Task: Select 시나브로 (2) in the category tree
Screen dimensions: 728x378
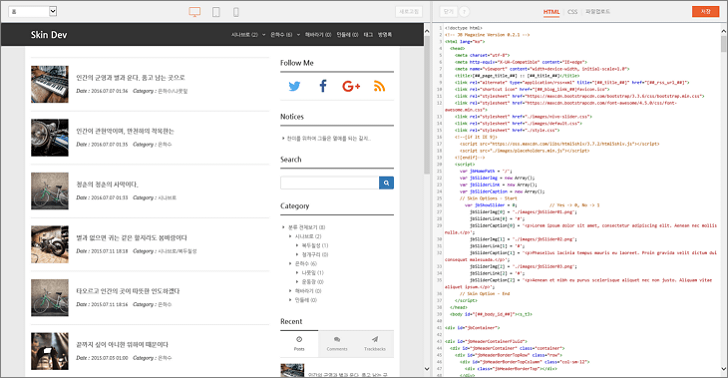Action: click(308, 236)
